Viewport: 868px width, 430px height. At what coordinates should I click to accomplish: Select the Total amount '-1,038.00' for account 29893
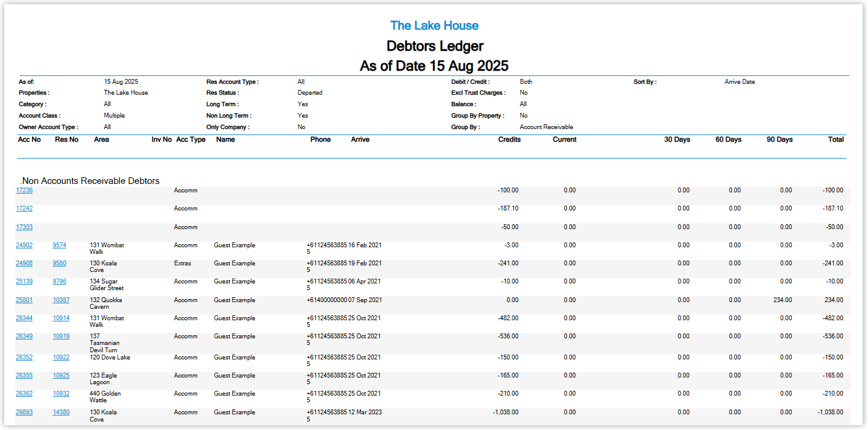tap(831, 413)
